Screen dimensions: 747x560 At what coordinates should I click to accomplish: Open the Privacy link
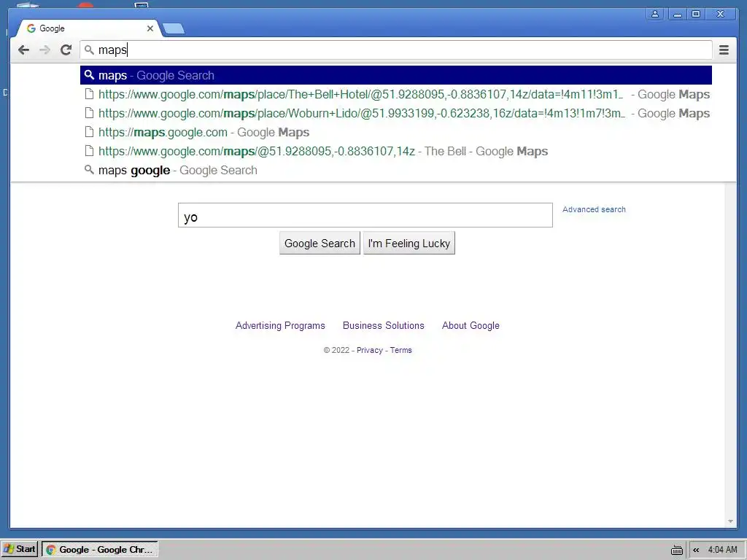(370, 351)
